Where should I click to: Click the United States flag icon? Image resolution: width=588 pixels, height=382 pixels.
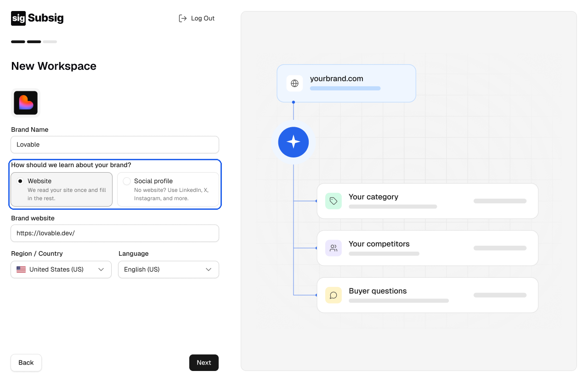click(21, 270)
